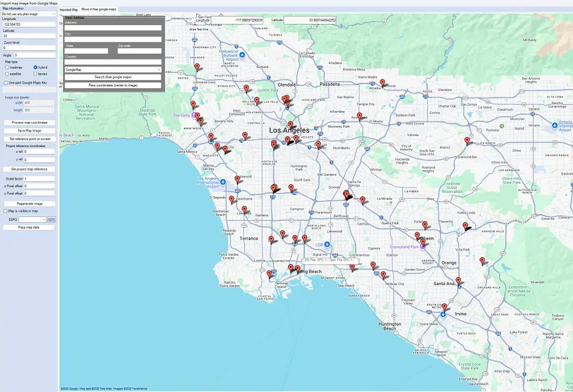Click the Address input field
The width and height of the screenshot is (573, 392).
tap(113, 27)
